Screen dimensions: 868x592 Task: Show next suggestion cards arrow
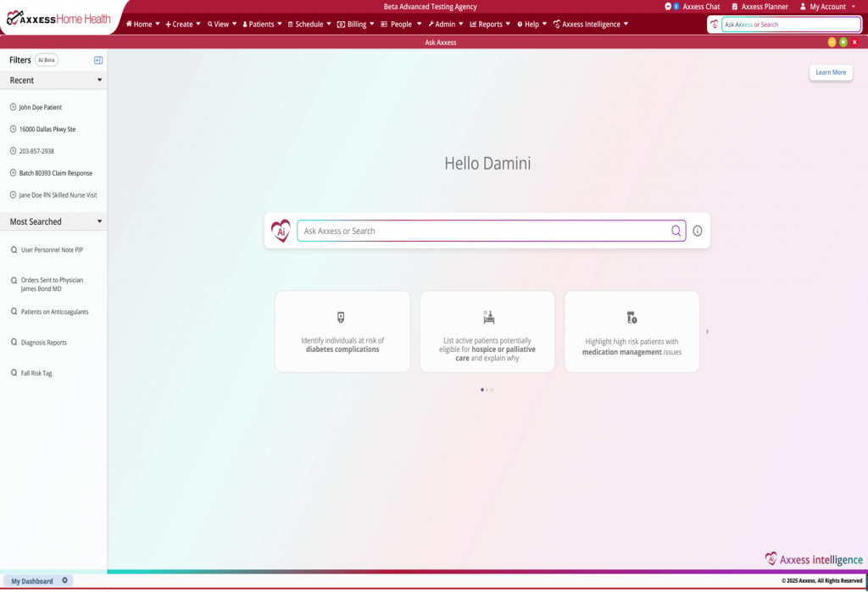(x=707, y=332)
